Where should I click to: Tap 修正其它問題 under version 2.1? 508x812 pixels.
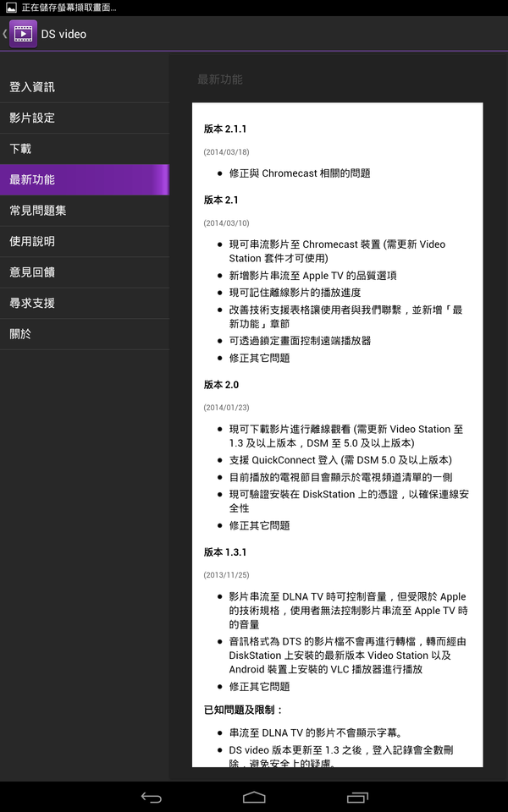pos(260,359)
